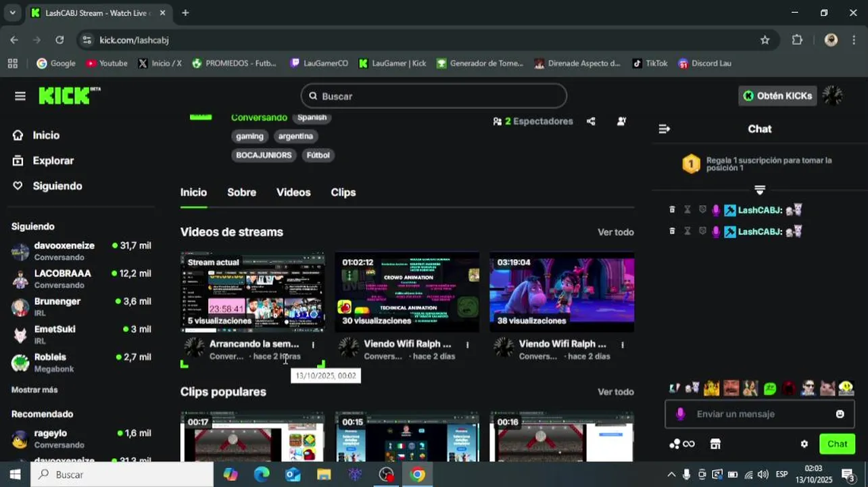
Task: Open EmetSuki channel in sidebar
Action: 81,334
